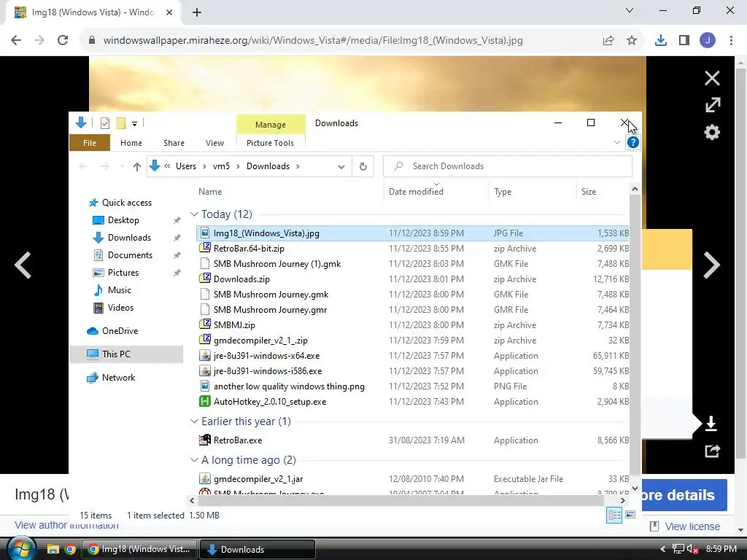Open Picture Tools ribbon tab
The image size is (747, 560).
click(270, 143)
